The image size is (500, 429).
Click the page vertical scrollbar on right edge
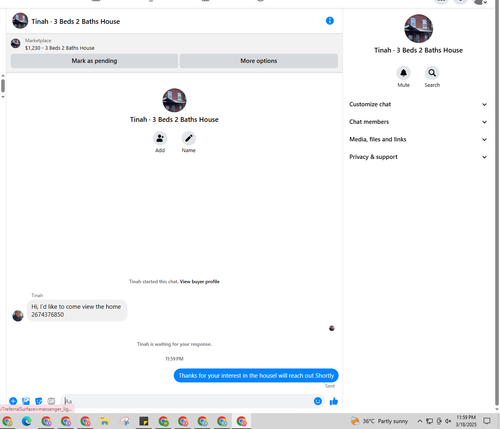pos(497,203)
